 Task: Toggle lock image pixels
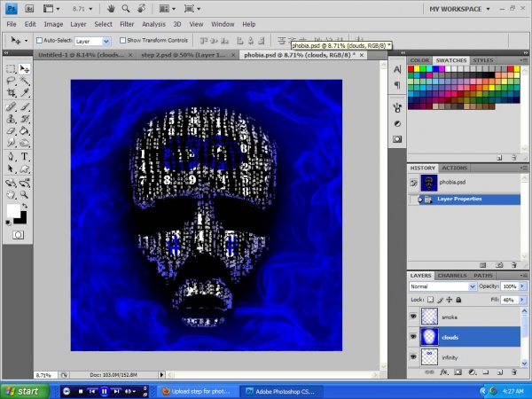tap(440, 300)
